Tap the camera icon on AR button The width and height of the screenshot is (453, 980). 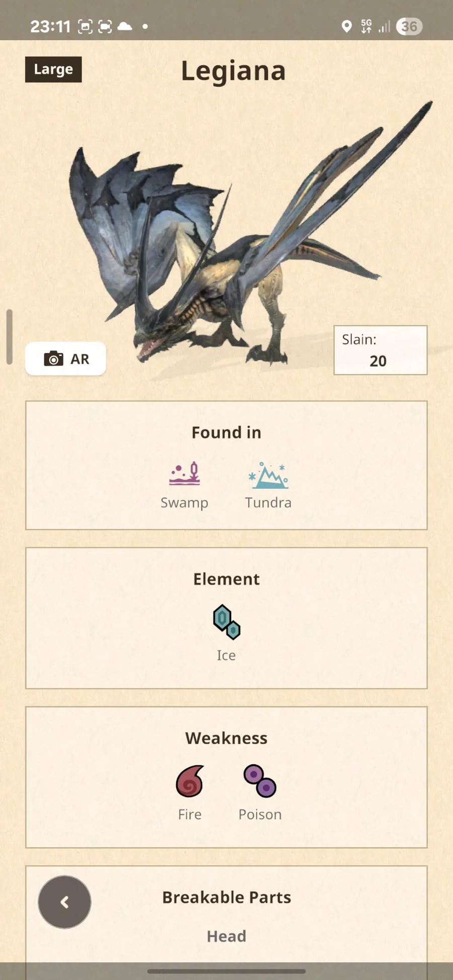pyautogui.click(x=53, y=359)
